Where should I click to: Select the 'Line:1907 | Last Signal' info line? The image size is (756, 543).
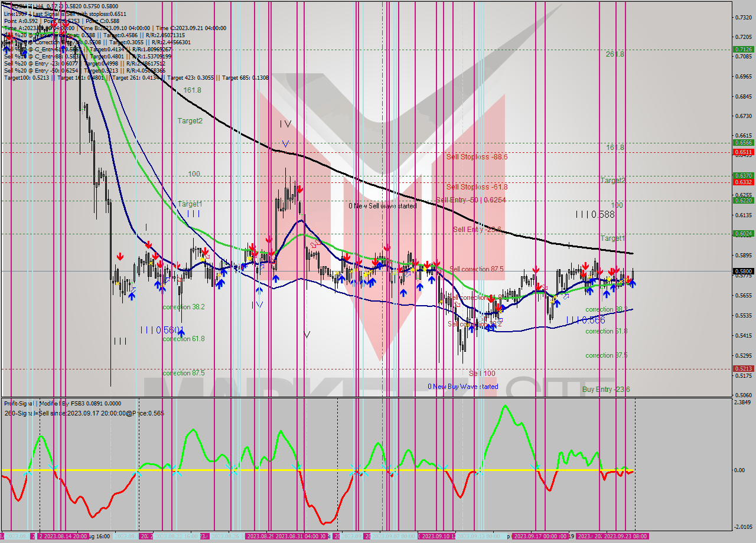tap(65, 14)
